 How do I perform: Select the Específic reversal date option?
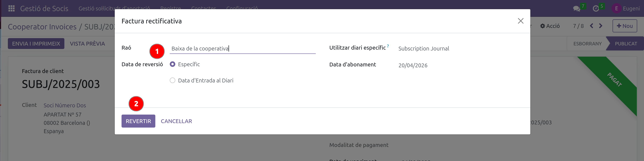point(173,64)
